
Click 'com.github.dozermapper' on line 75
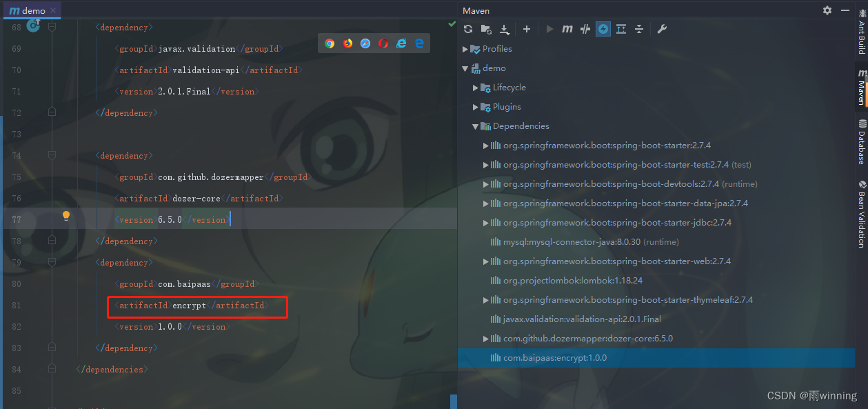coord(211,177)
